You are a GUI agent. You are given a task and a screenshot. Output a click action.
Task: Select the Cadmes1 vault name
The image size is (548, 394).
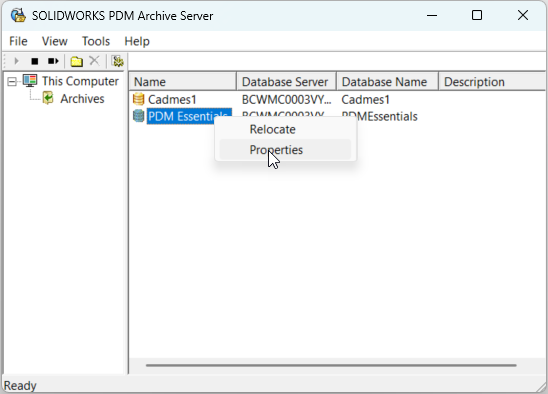(172, 100)
